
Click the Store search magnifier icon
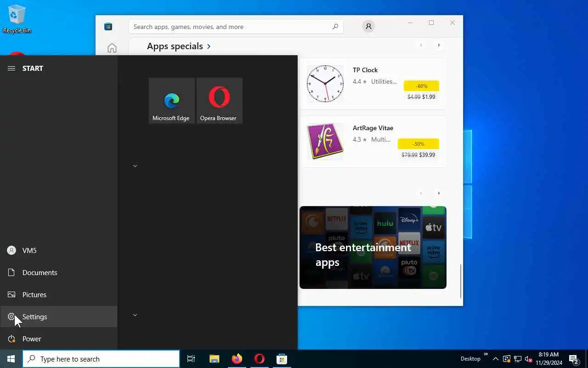335,27
